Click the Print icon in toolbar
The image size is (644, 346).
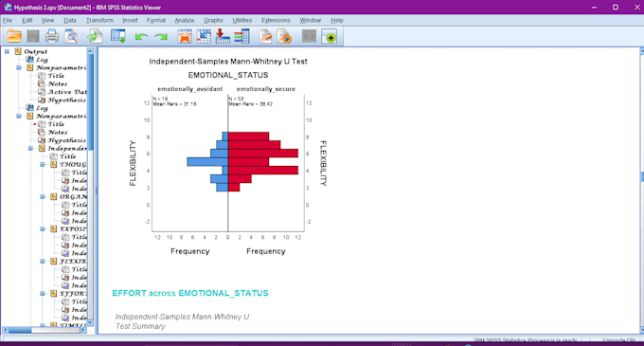(52, 37)
